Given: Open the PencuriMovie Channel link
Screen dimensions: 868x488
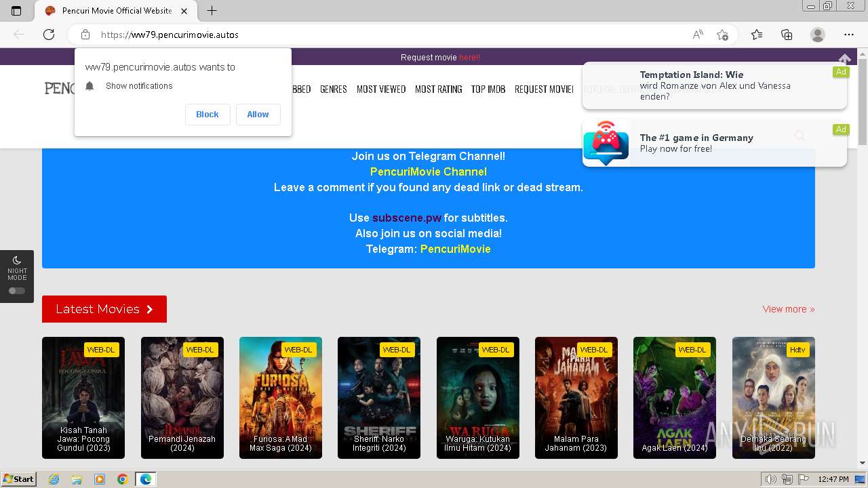Looking at the screenshot, I should [429, 172].
